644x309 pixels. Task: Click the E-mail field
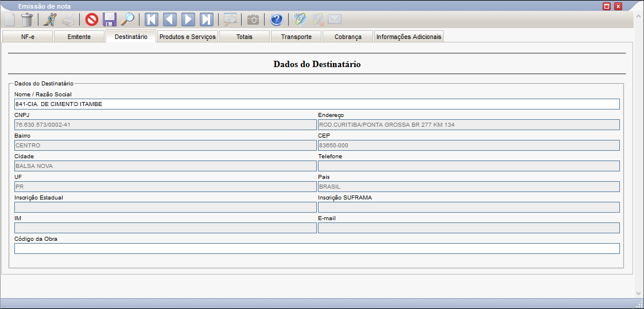click(468, 228)
